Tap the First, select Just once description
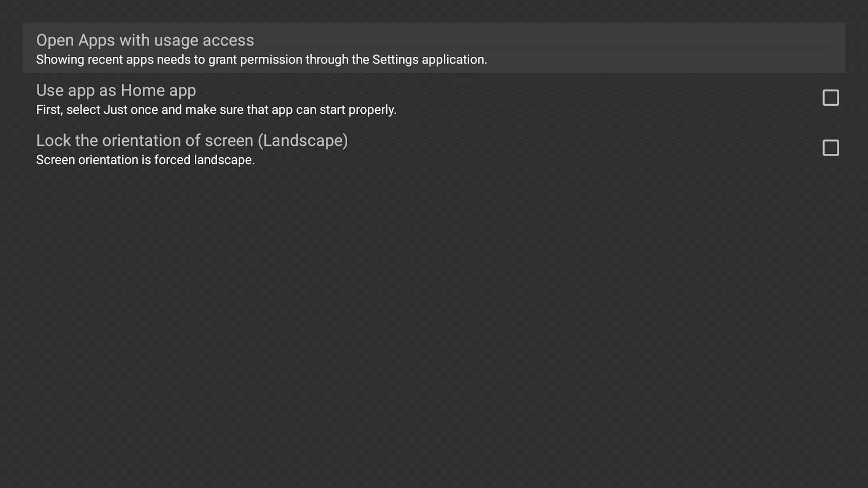 (216, 110)
